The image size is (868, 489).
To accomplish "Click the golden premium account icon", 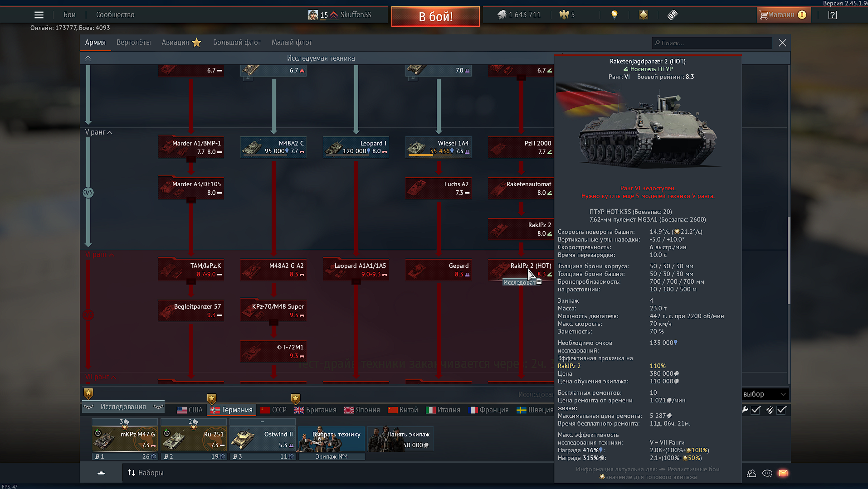I will [x=643, y=15].
